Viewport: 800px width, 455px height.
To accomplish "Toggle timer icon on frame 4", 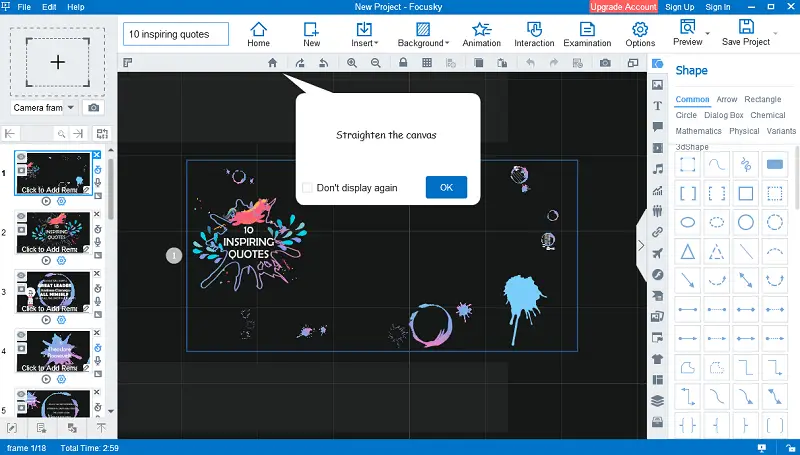I will coord(97,348).
